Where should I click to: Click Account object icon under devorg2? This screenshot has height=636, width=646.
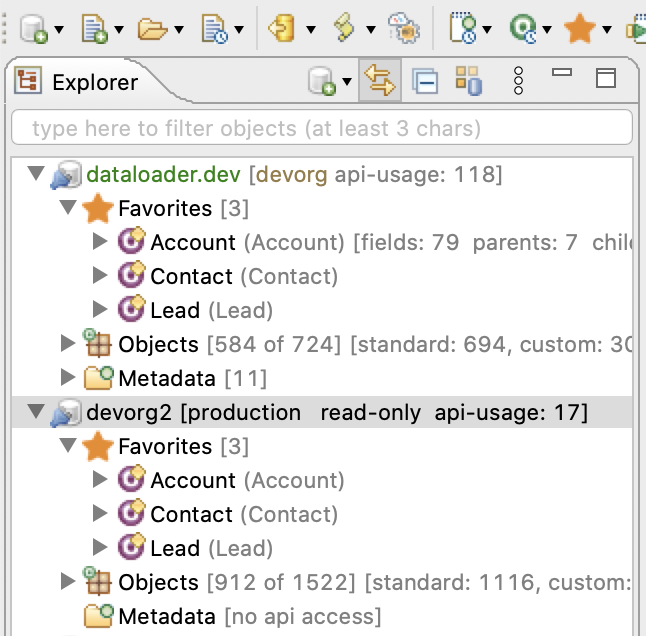click(131, 479)
